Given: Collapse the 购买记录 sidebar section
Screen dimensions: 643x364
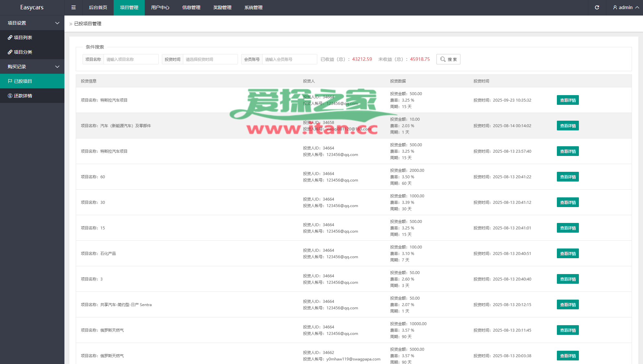Looking at the screenshot, I should (x=57, y=67).
